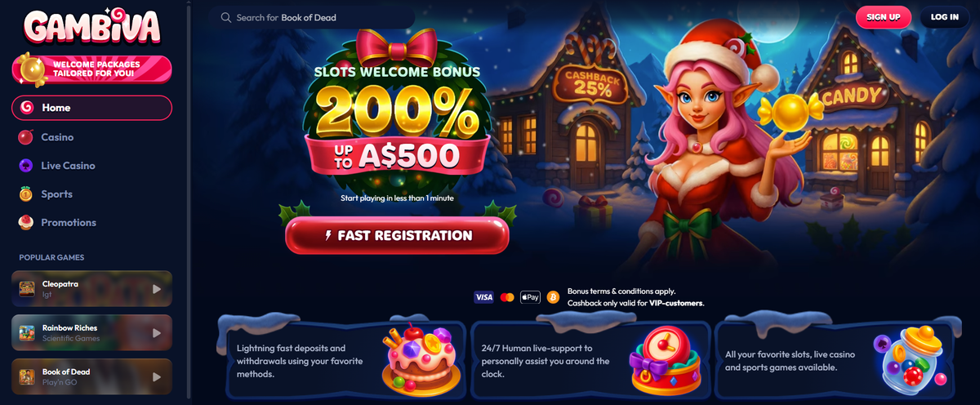
Task: Play Cleopatra using its arrow button
Action: coord(157,288)
